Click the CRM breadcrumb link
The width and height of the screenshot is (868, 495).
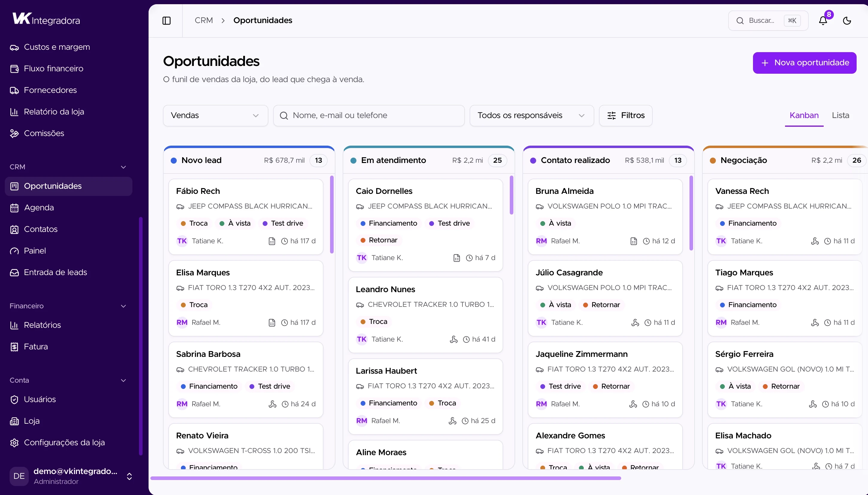coord(204,20)
